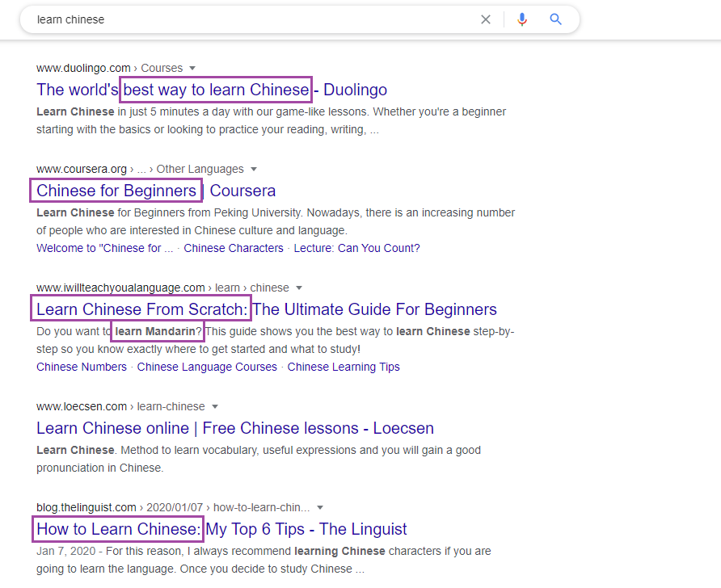Viewport: 721px width, 588px height.
Task: Click the www.loecsen.com › learn-chinese breadcrumb
Action: 120,406
